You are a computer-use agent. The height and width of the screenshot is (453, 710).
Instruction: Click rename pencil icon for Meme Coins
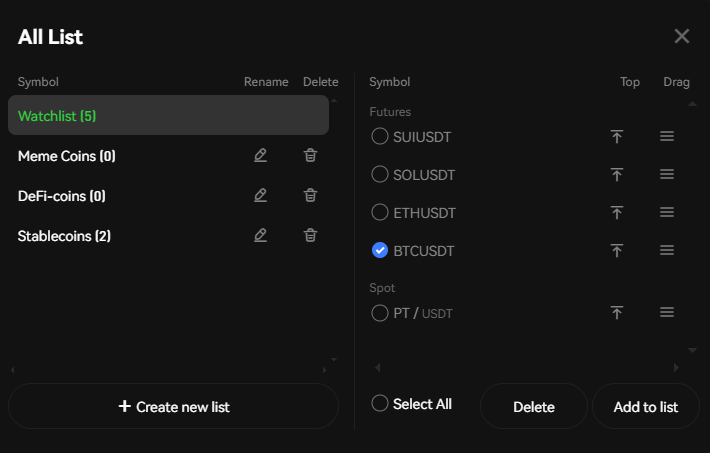(261, 155)
